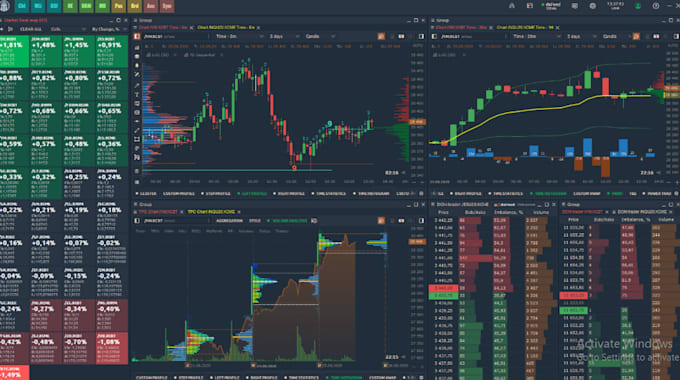Click symbol picker icon in TPO chart toolbar
680x380 pixels.
coord(137,221)
